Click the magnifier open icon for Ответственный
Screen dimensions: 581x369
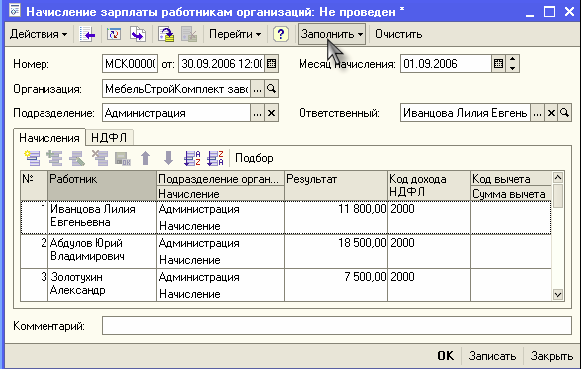(x=565, y=113)
